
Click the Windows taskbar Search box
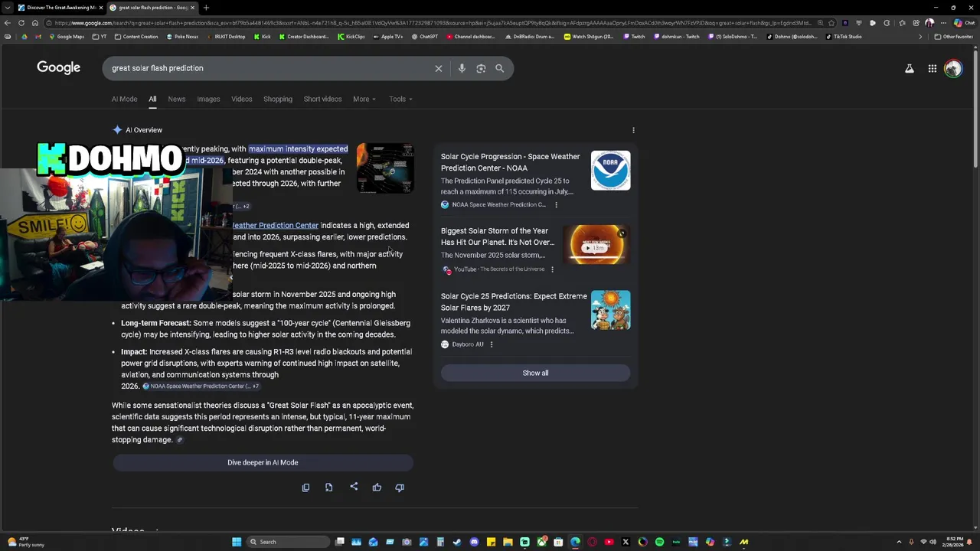[287, 542]
